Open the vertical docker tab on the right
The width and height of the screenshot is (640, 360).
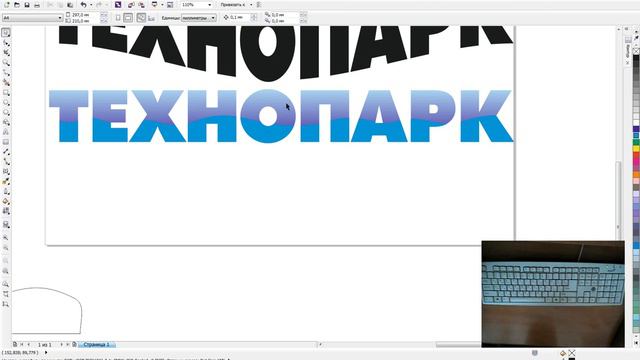click(x=628, y=51)
